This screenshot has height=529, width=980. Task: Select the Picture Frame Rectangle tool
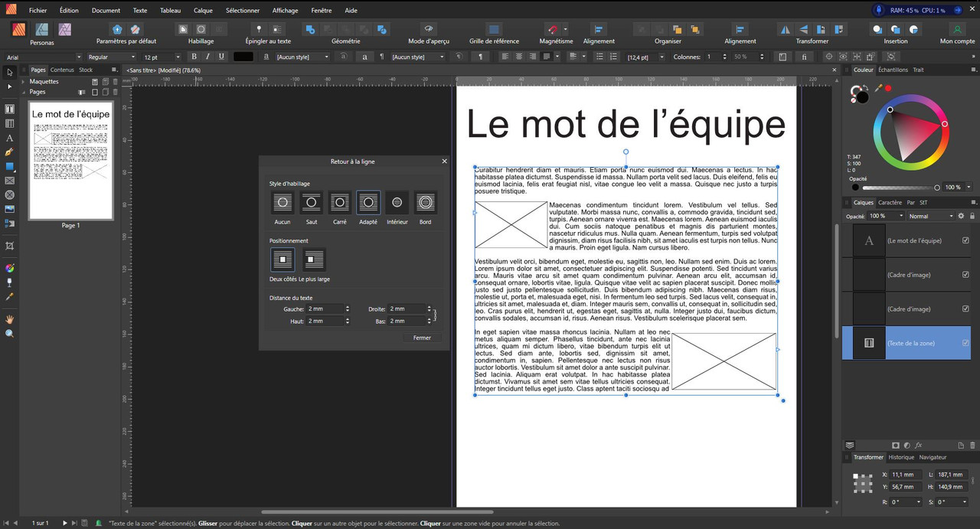coord(9,181)
